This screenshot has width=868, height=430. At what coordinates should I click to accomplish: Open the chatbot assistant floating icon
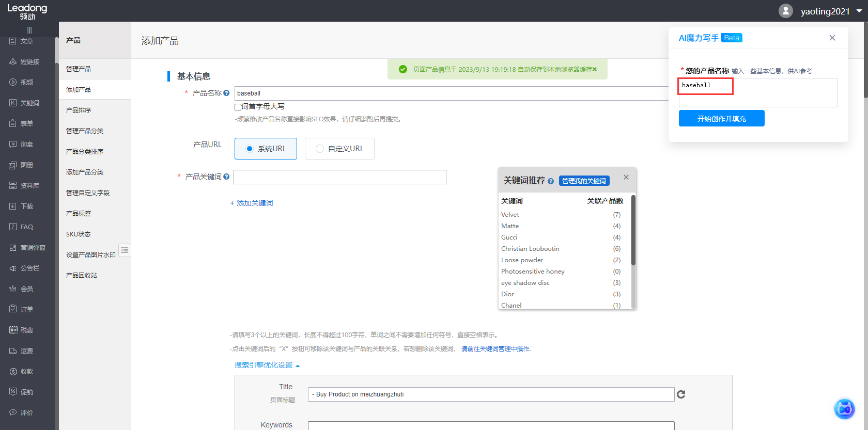point(844,409)
